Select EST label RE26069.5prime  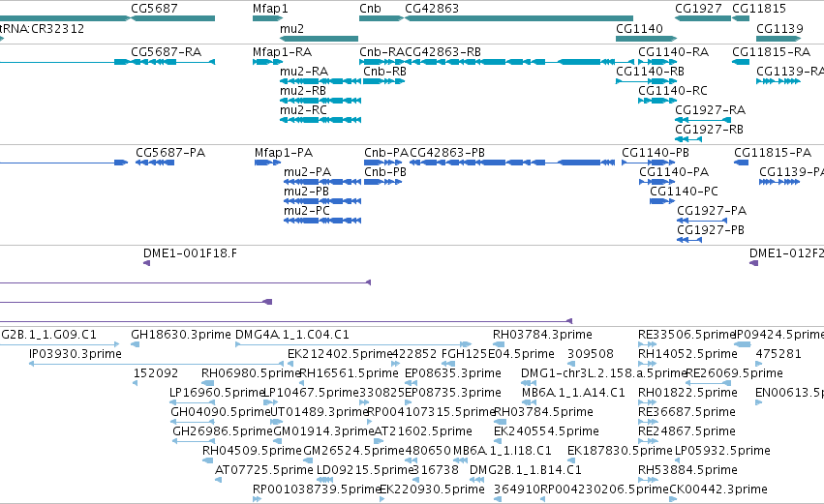pos(734,373)
